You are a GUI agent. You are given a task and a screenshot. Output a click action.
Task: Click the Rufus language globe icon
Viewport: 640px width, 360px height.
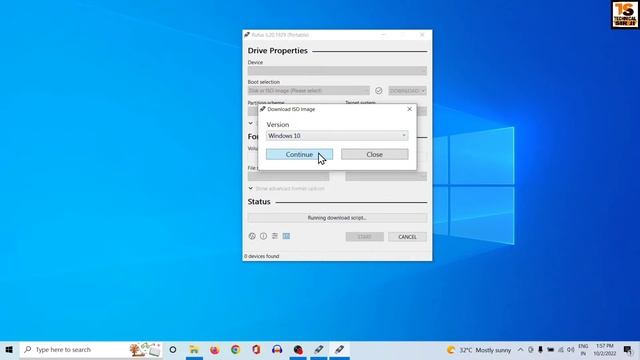tap(252, 236)
